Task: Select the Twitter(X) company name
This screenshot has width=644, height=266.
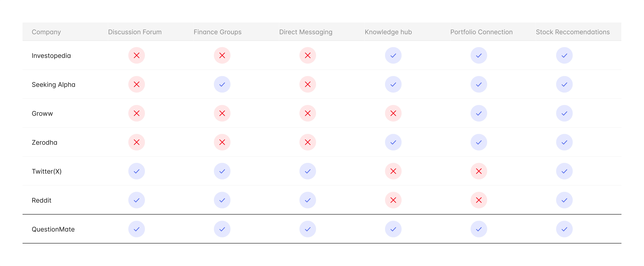Action: tap(47, 172)
